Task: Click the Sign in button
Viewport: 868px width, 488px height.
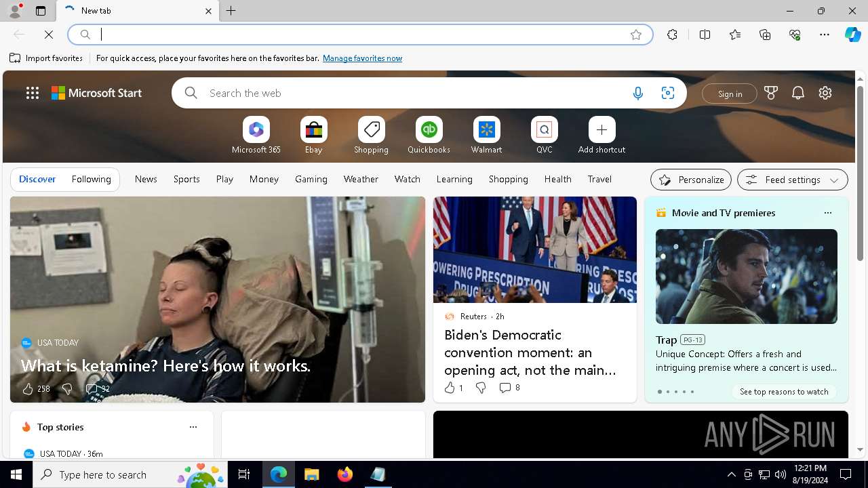Action: coord(730,94)
